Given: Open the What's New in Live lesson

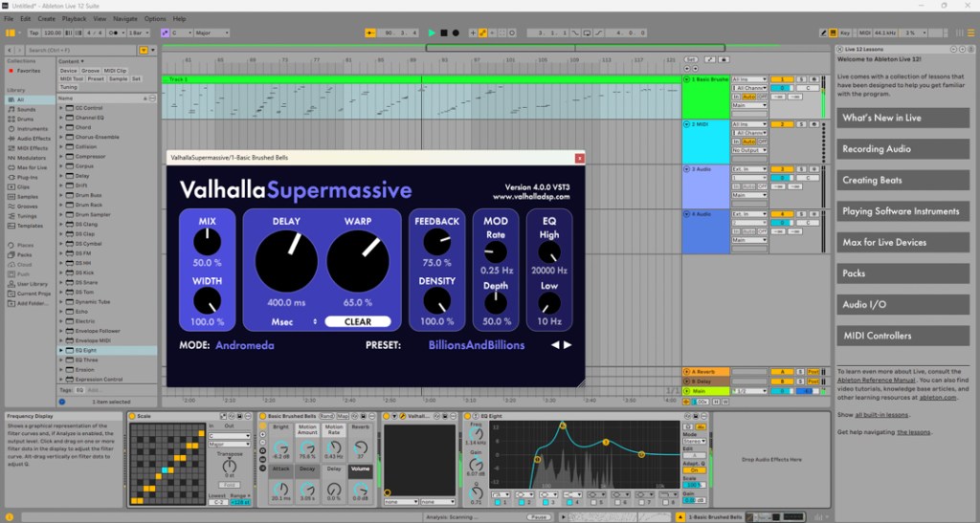Looking at the screenshot, I should tap(903, 118).
